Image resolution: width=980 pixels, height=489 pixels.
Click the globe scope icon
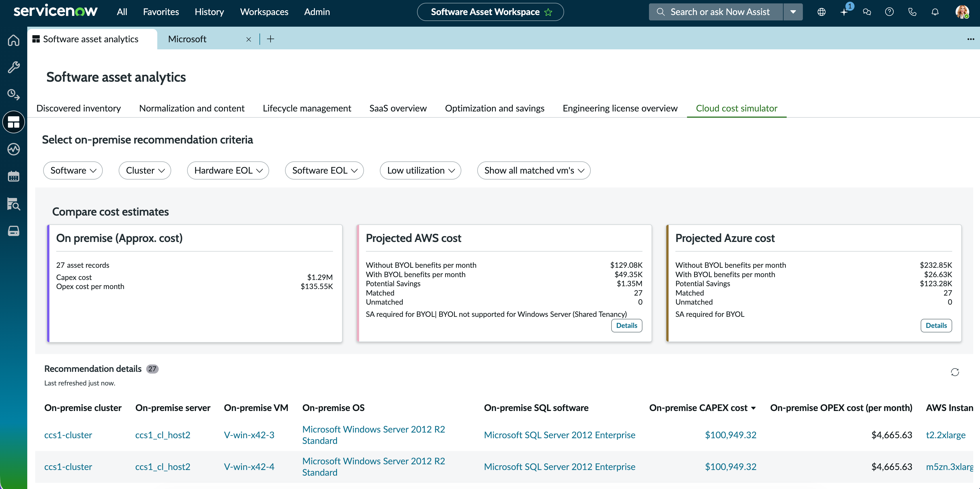point(821,12)
